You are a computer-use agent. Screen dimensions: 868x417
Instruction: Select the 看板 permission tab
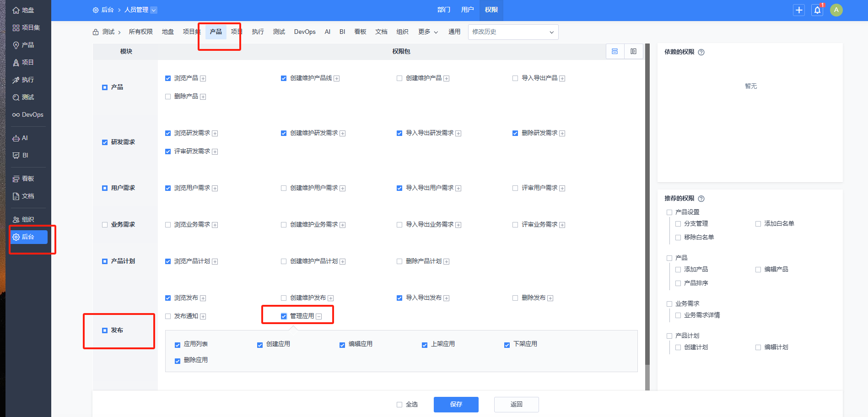(x=361, y=32)
